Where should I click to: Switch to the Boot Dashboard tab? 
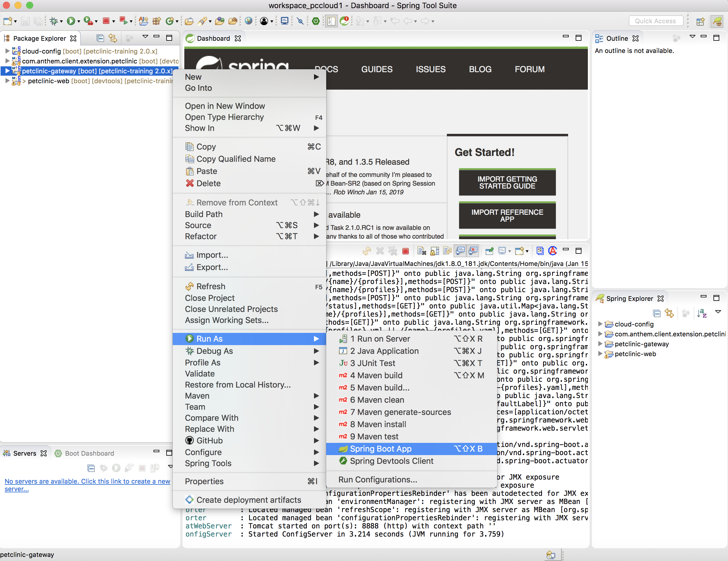[89, 453]
